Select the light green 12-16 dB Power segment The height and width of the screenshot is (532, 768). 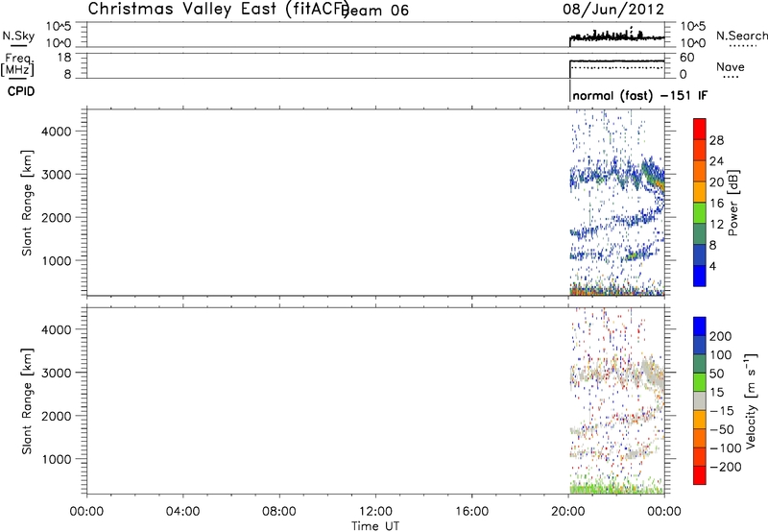(700, 213)
